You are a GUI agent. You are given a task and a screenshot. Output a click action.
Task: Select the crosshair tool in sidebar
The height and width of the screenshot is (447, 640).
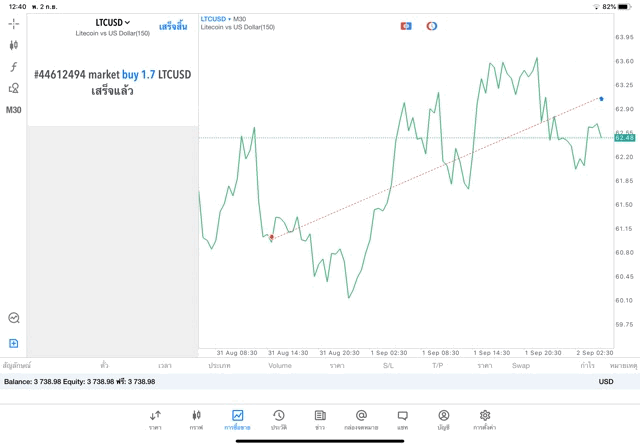pos(14,22)
